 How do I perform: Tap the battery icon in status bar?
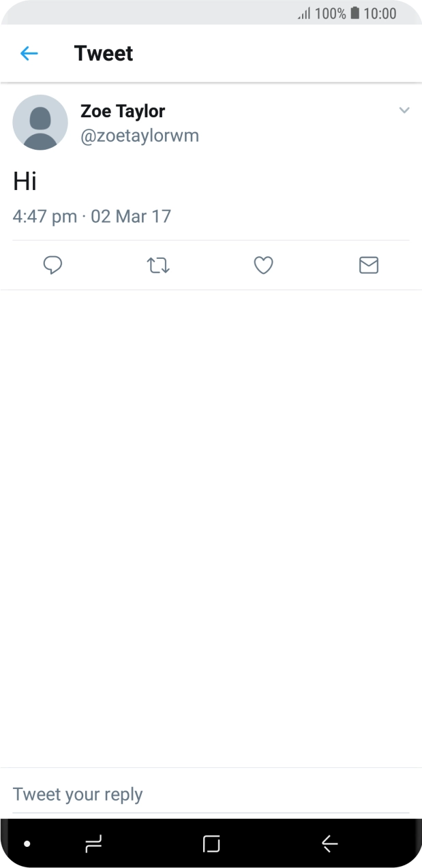tap(355, 13)
